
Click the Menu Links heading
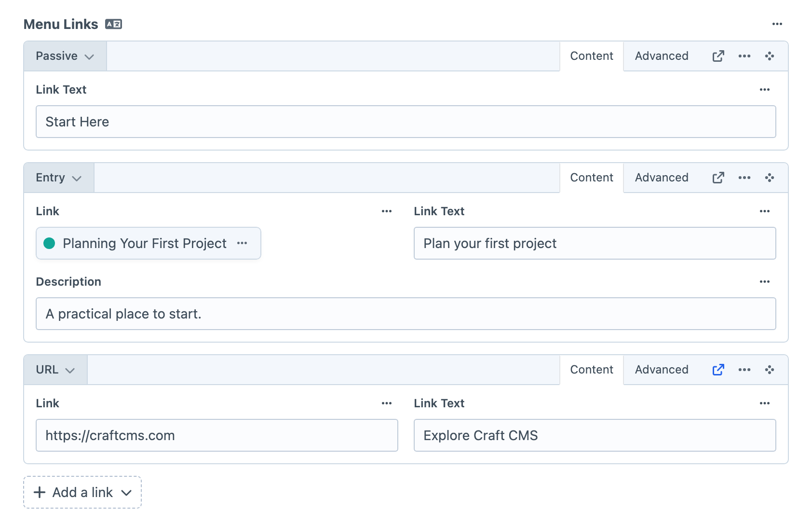point(61,24)
